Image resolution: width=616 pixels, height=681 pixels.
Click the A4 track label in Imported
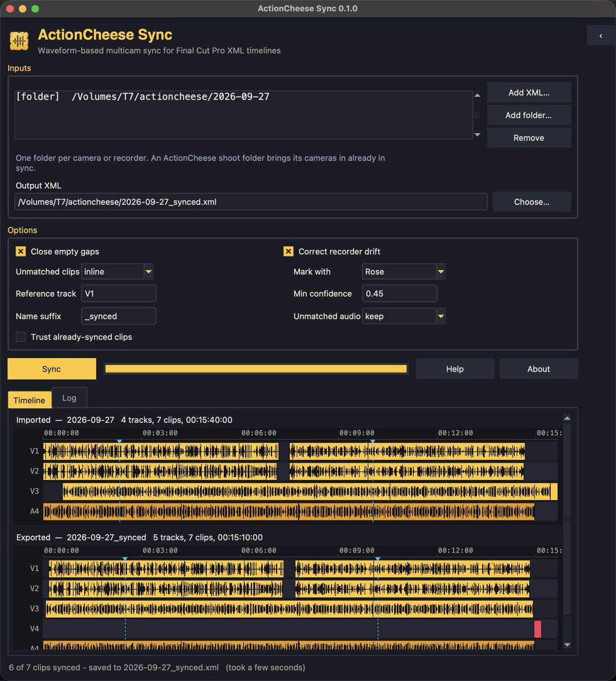point(34,511)
